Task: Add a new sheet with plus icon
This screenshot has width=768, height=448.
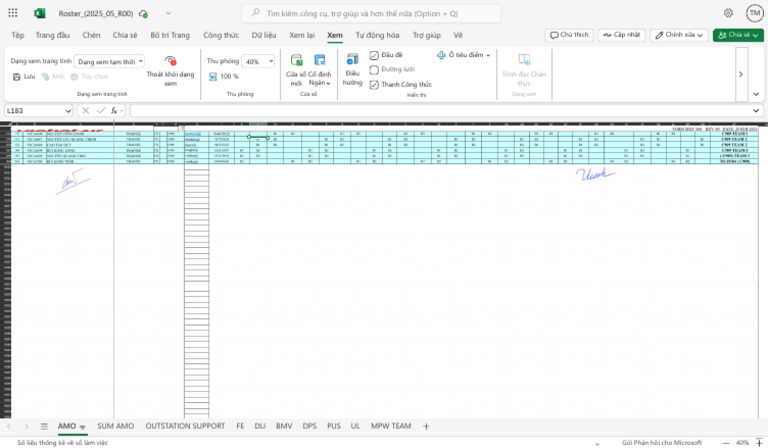Action: (426, 426)
